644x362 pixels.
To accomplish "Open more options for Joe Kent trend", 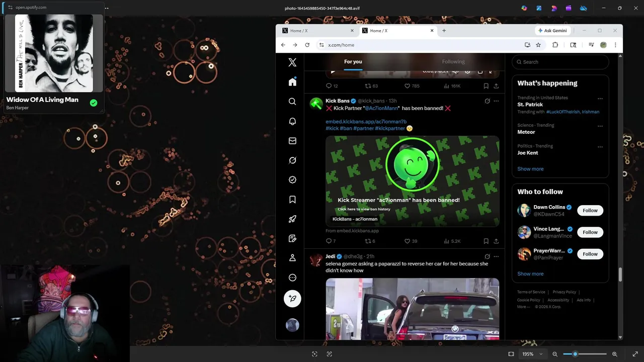I will tap(600, 147).
